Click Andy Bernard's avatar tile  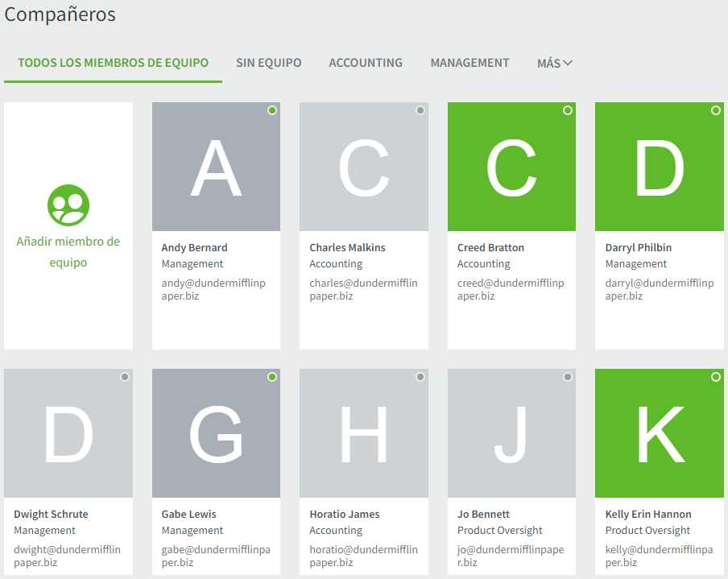[216, 167]
